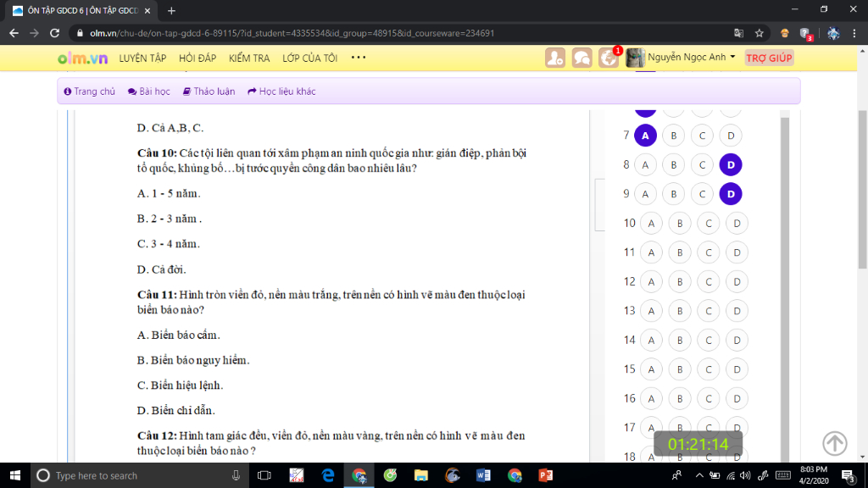Screen dimensions: 868x488
Task: Select answer B for question 12
Action: (680, 281)
